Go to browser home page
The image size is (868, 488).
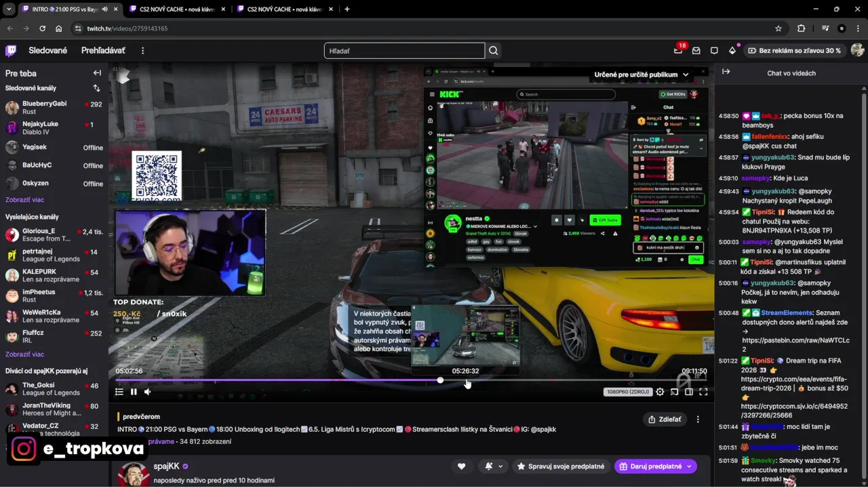pos(59,28)
